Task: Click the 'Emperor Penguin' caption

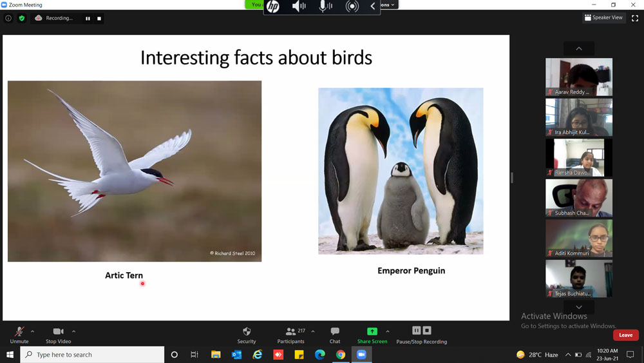Action: tap(411, 271)
